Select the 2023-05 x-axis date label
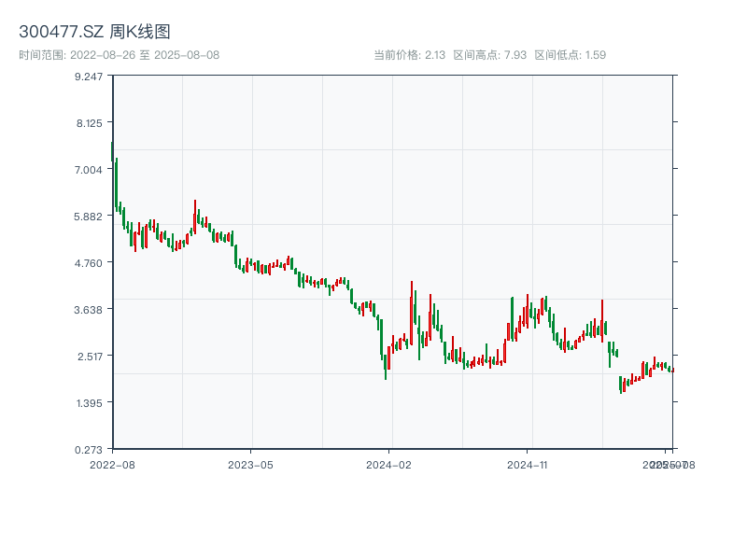 coord(250,464)
